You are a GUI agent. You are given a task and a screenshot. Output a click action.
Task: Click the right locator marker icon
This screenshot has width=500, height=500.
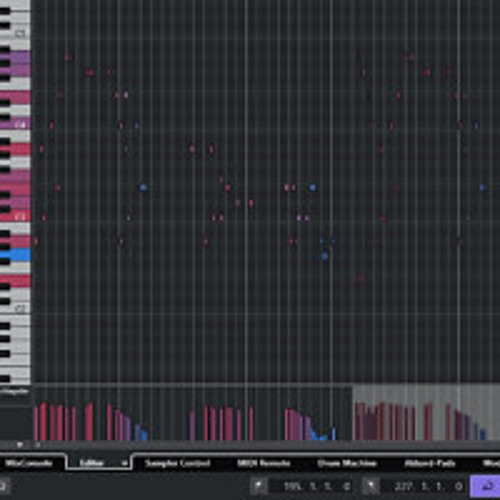tap(371, 486)
